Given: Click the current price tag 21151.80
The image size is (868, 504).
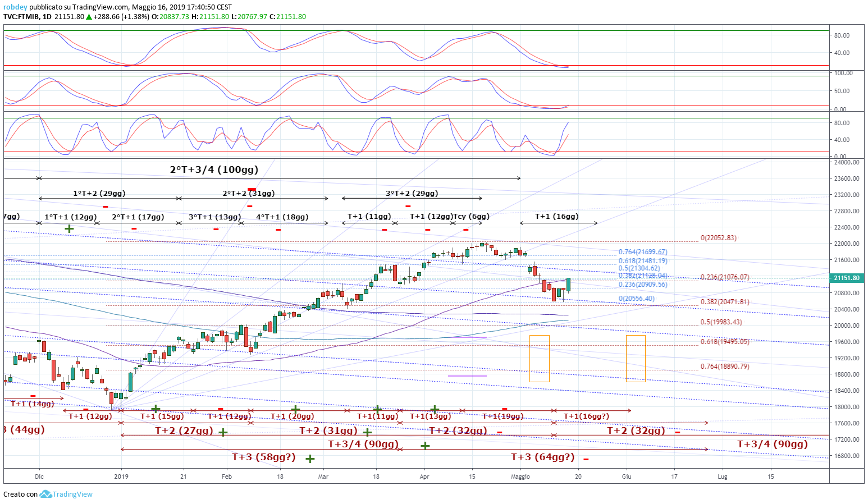Looking at the screenshot, I should [x=847, y=278].
